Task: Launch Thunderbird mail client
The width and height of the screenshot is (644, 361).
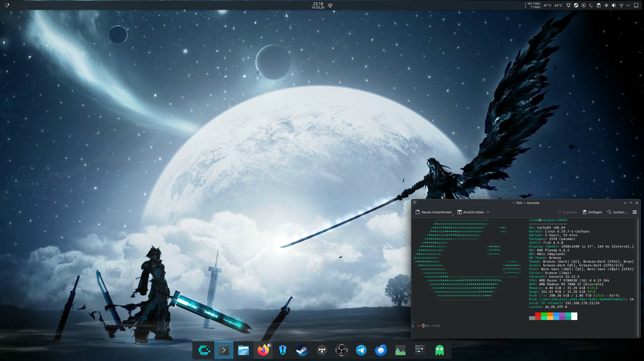Action: pyautogui.click(x=381, y=350)
